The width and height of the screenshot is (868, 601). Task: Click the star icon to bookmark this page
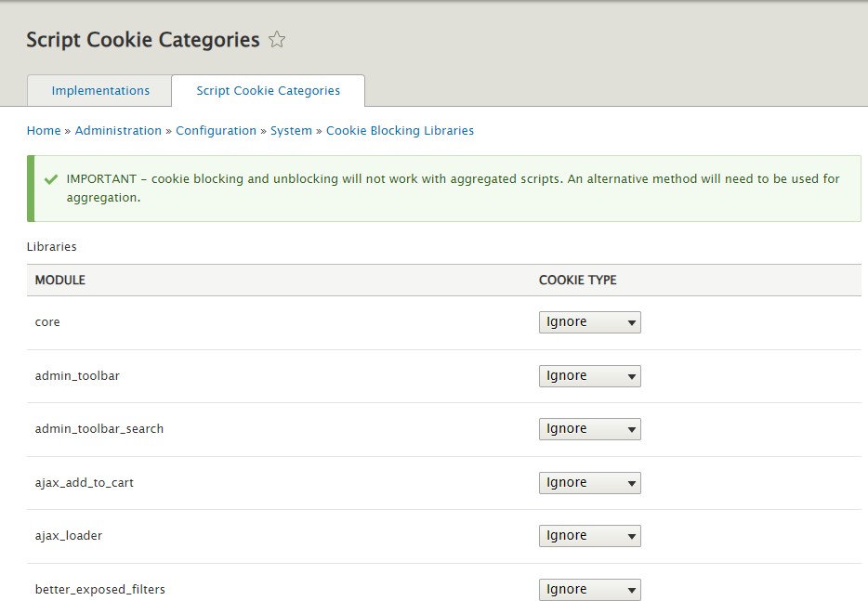pyautogui.click(x=276, y=39)
